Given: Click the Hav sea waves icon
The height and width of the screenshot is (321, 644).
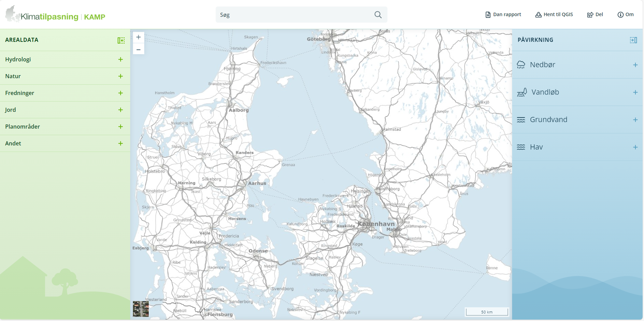Looking at the screenshot, I should pos(521,147).
